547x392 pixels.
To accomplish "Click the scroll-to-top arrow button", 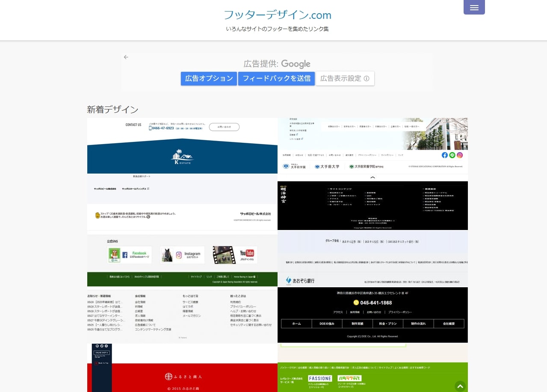I will pos(460,386).
